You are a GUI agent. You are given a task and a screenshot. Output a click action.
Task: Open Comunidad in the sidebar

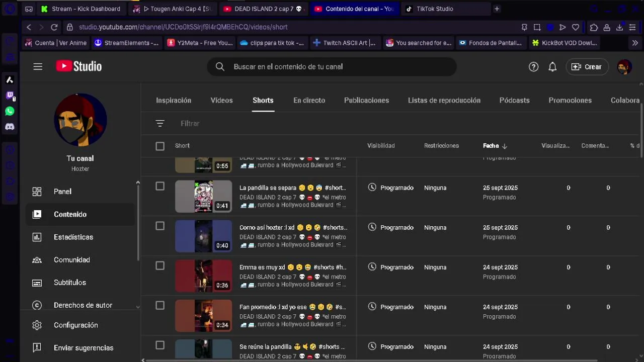80,260
